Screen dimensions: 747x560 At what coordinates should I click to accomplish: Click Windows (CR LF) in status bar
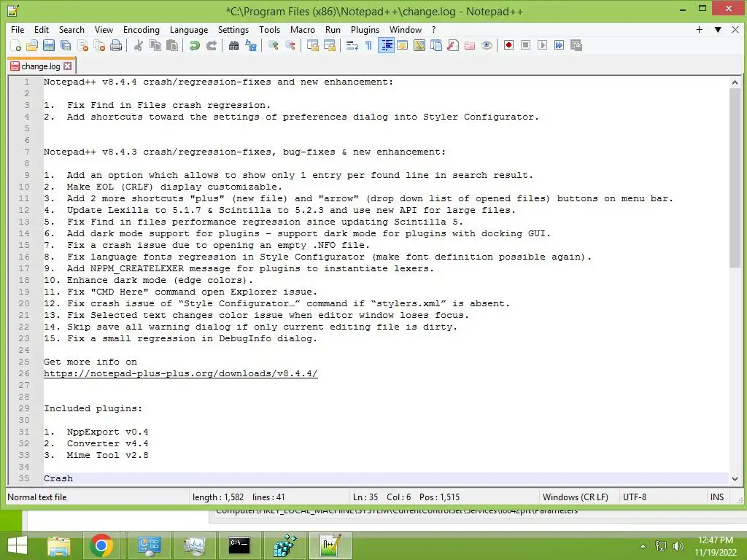pos(575,497)
